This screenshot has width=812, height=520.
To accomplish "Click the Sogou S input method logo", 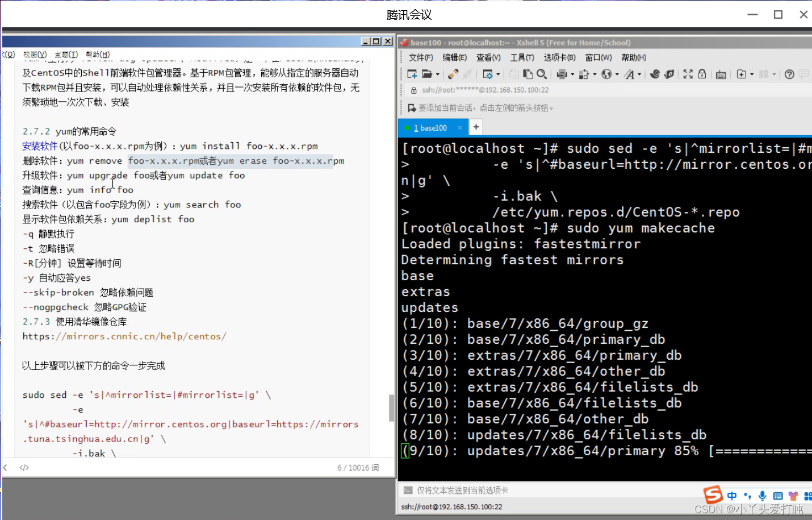I will 713,495.
